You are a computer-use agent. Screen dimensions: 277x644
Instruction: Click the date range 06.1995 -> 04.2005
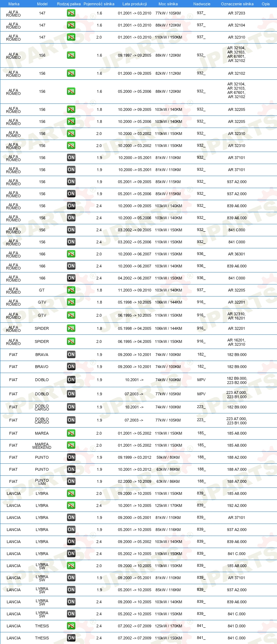[x=135, y=341]
